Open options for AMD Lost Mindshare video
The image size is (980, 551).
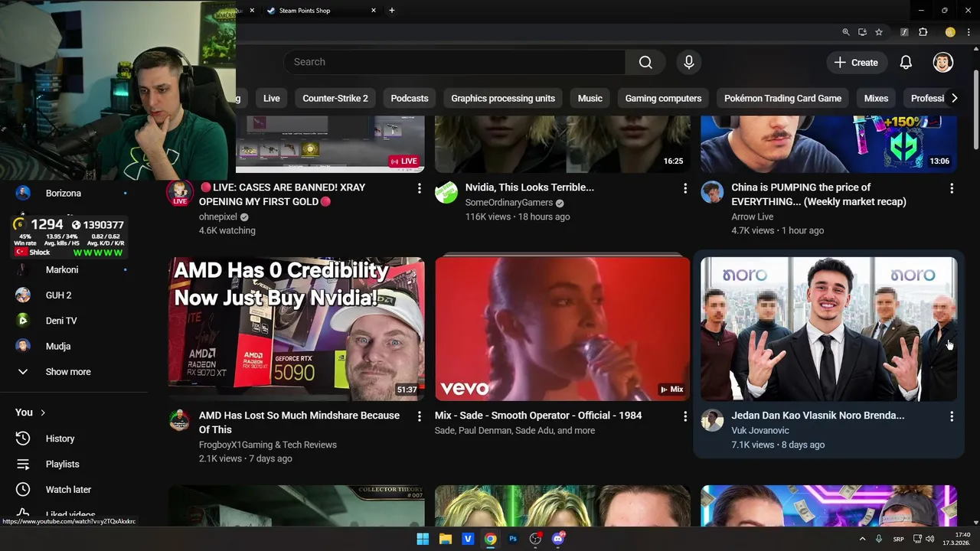[419, 416]
